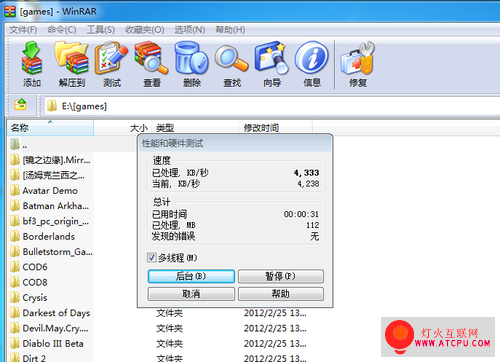Image resolution: width=500 pixels, height=362 pixels.
Task: Select the [镜之边缘].Mirr... folder
Action: click(x=50, y=160)
